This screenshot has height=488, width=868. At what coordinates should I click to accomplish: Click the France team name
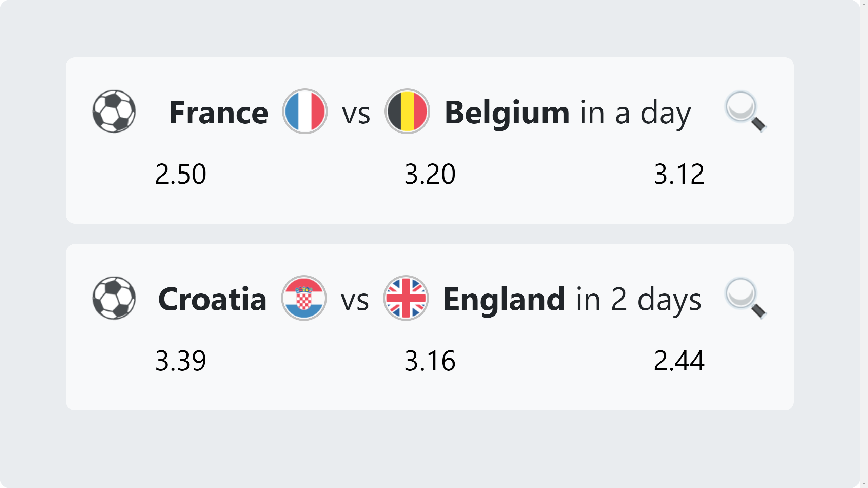219,113
